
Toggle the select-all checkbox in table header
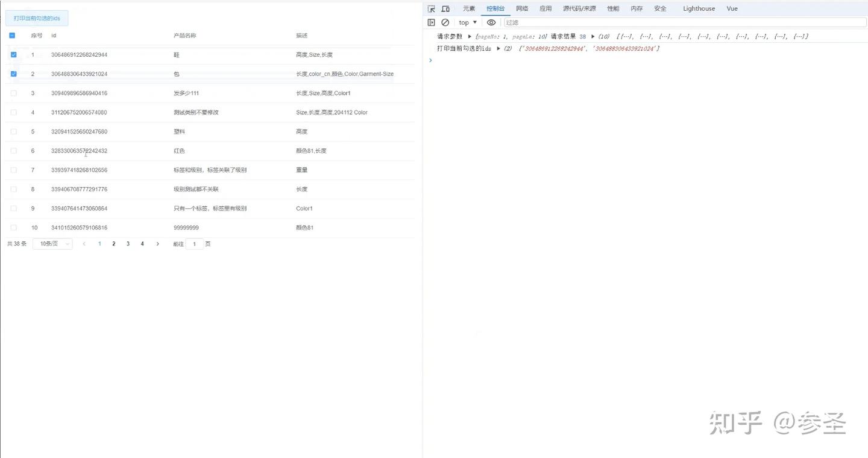pos(12,36)
